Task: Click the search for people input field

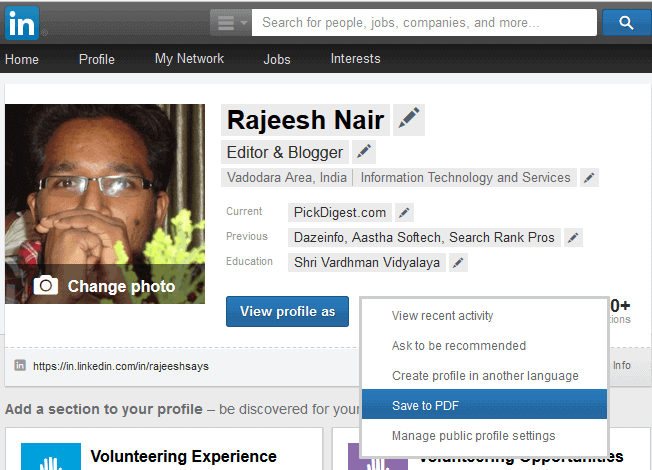Action: point(424,22)
